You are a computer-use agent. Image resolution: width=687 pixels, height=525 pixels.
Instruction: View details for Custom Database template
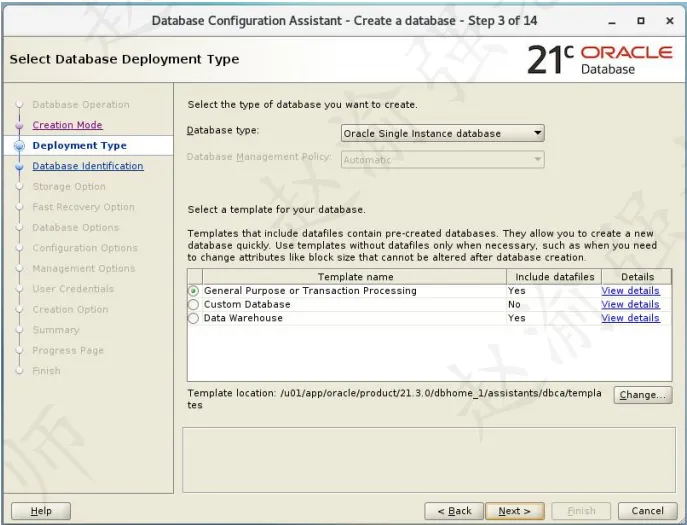point(630,304)
